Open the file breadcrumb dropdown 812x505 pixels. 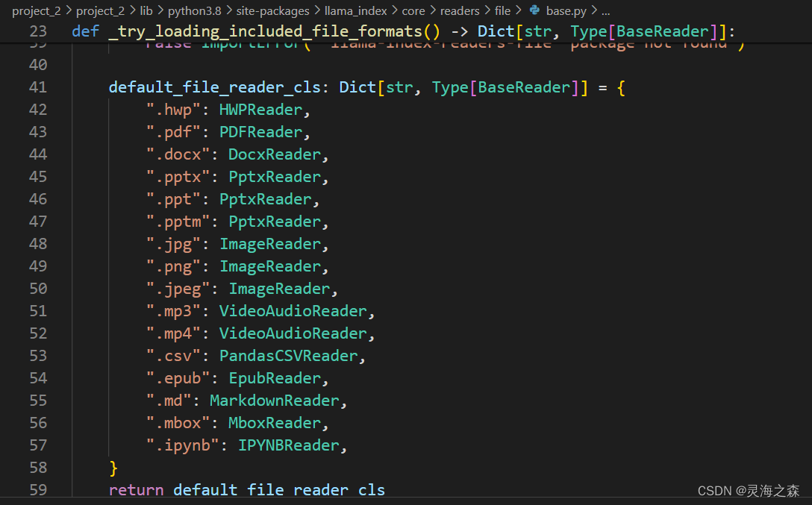502,10
